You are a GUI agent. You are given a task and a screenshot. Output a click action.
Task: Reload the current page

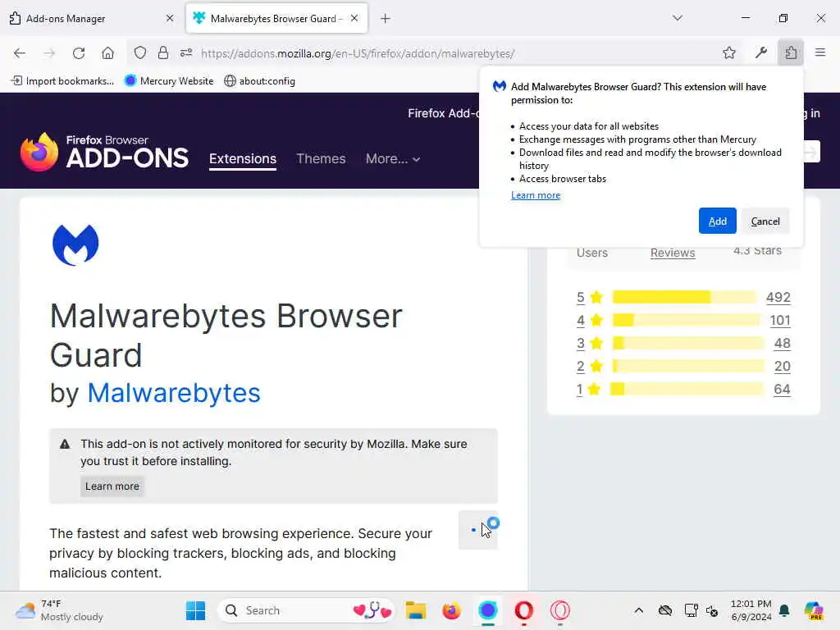tap(79, 53)
